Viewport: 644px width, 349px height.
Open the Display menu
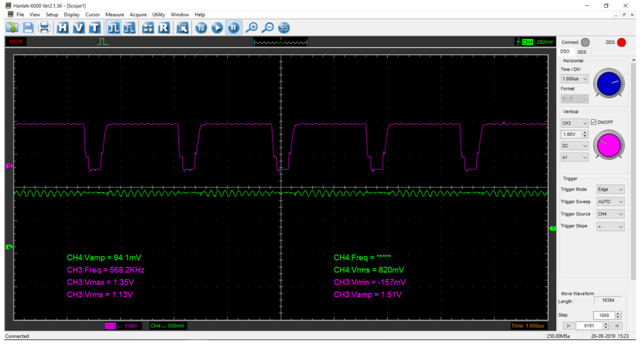(x=72, y=15)
